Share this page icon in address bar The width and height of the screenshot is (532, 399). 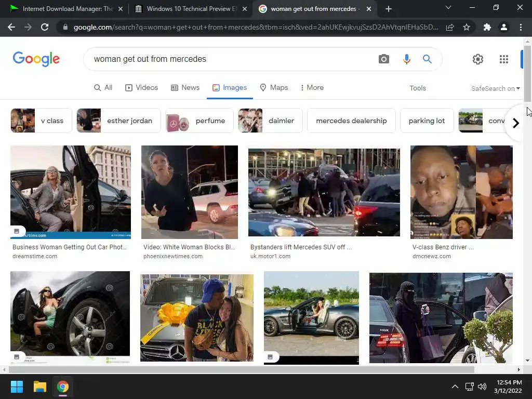tap(450, 27)
